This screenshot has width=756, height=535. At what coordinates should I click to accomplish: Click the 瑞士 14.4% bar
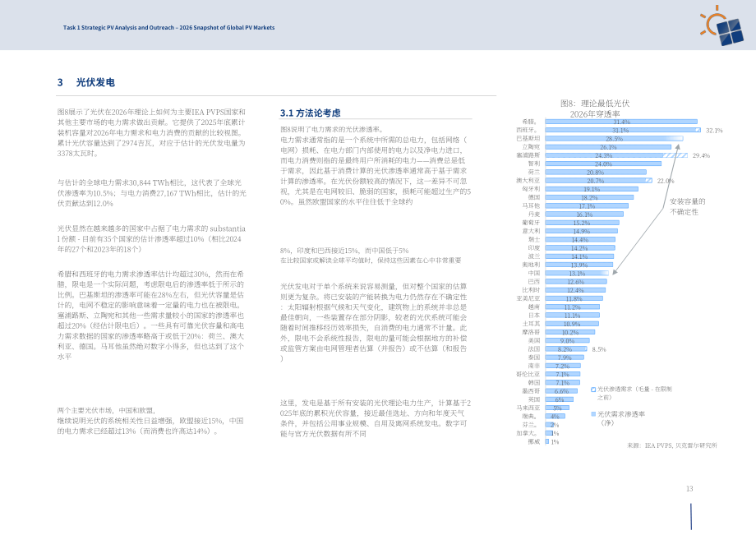[x=580, y=239]
